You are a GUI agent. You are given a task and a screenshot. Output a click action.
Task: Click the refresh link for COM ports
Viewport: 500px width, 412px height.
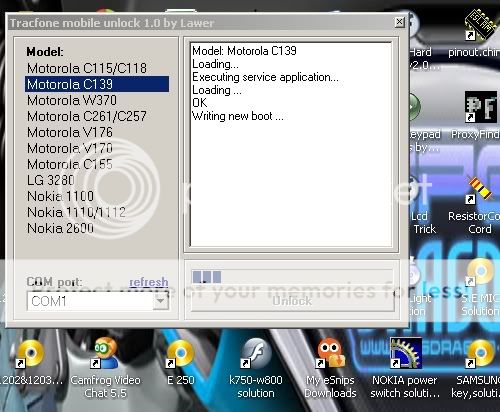coord(149,282)
